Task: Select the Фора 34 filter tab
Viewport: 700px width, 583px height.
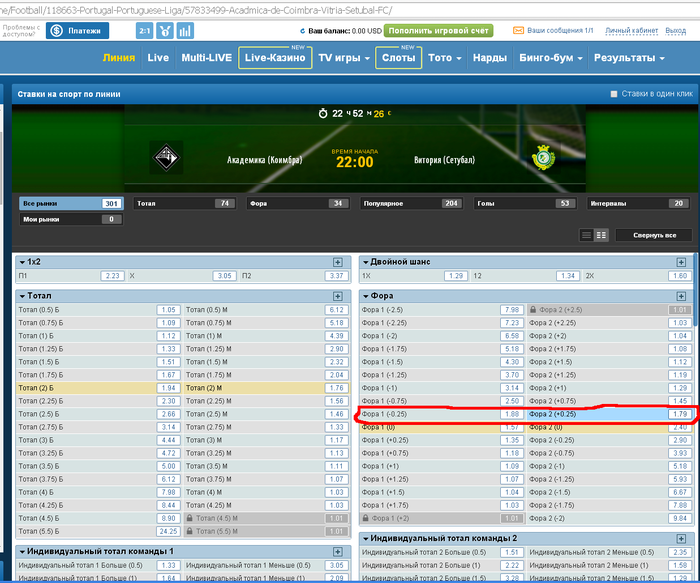Action: point(298,204)
